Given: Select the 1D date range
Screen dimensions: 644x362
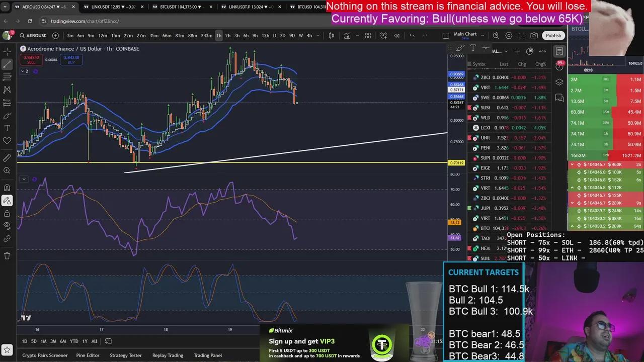Looking at the screenshot, I should point(24,341).
